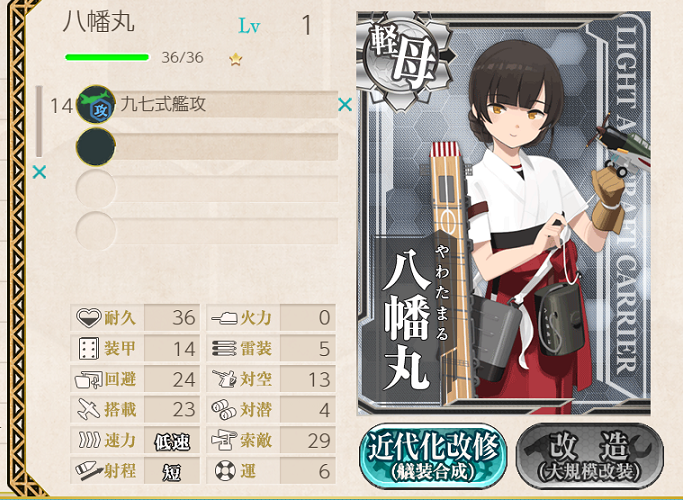Screen dimensions: 683x500
Task: Remove the 九七式艦攻 equipment with the X
Action: pyautogui.click(x=345, y=105)
